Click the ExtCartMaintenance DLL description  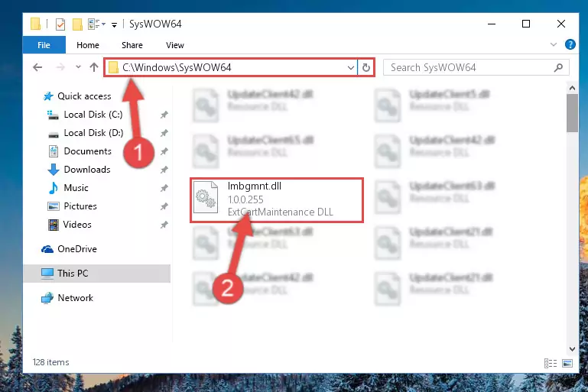pos(281,212)
